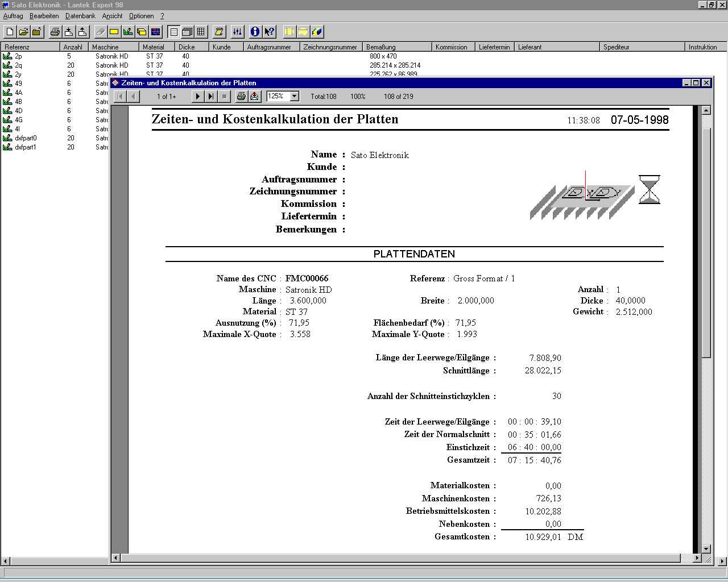Click the cascaded windows view icon
The width and height of the screenshot is (728, 582).
187,32
